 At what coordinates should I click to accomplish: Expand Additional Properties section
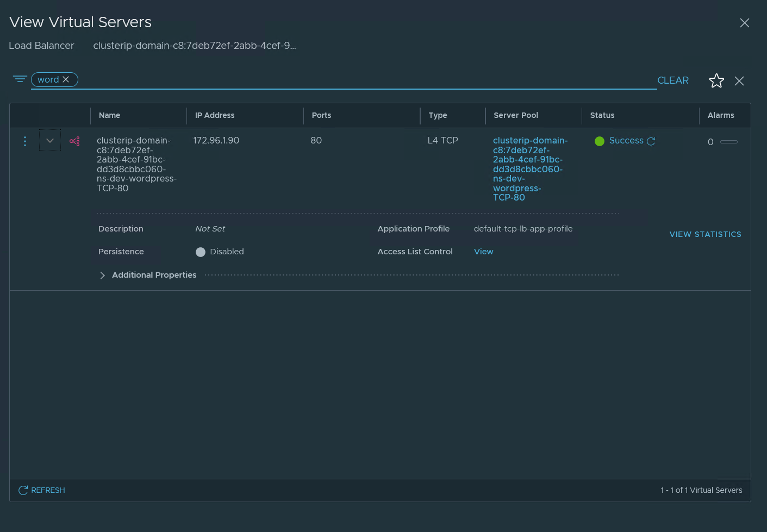(103, 276)
